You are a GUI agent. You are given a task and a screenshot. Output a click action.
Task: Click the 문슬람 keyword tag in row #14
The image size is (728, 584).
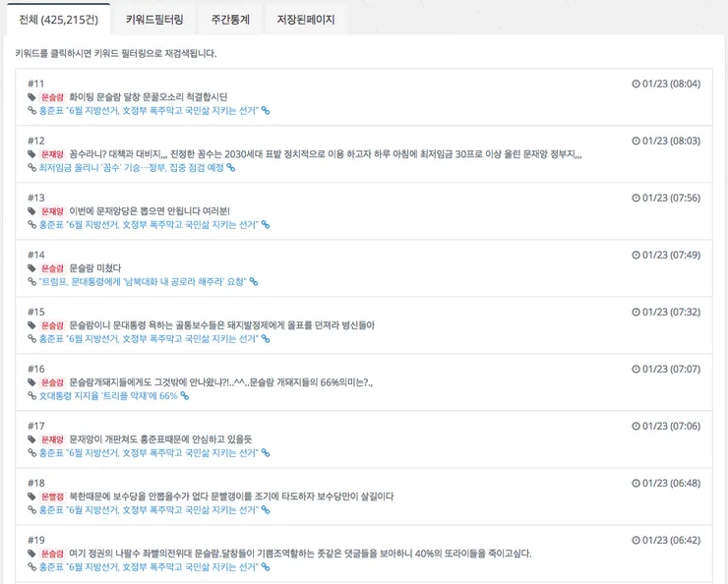[x=52, y=268]
